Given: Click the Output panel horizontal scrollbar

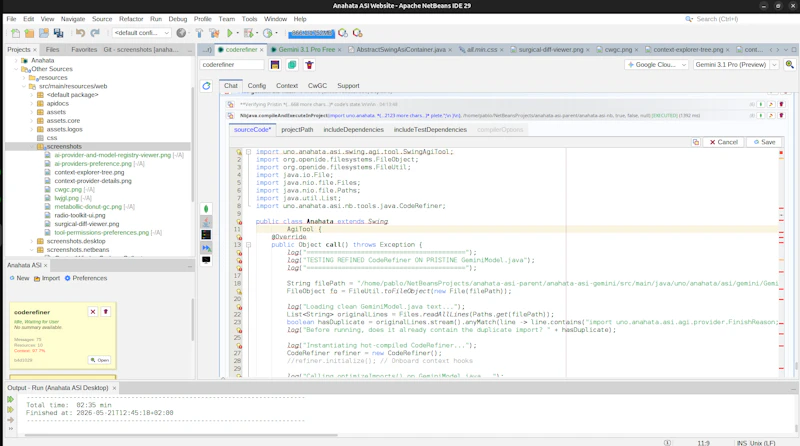Looking at the screenshot, I should click(x=181, y=435).
